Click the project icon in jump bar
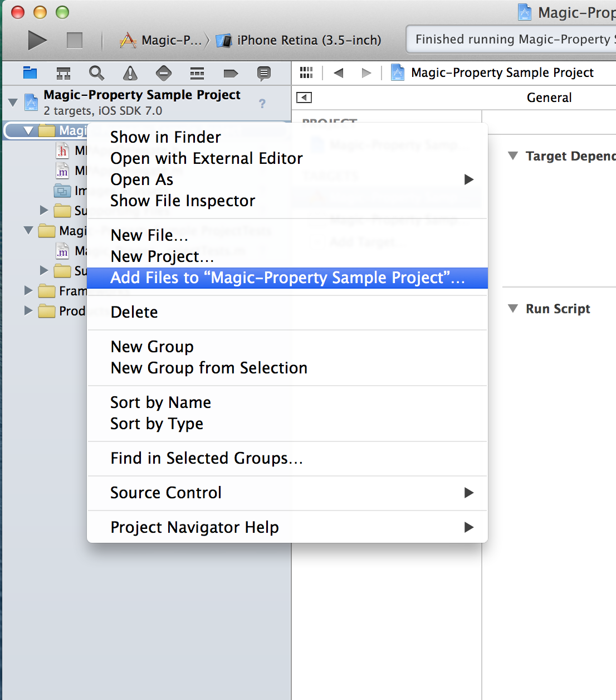This screenshot has width=616, height=700. pos(398,72)
